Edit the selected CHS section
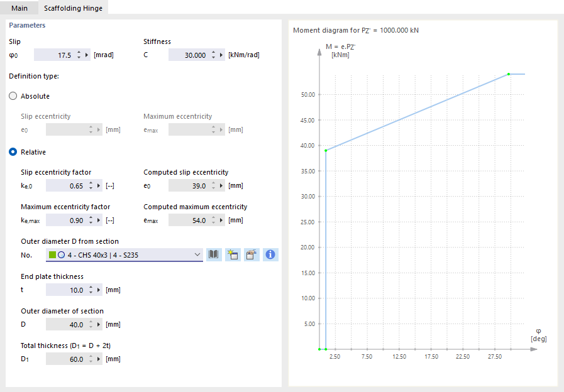The height and width of the screenshot is (392, 564). pos(252,254)
